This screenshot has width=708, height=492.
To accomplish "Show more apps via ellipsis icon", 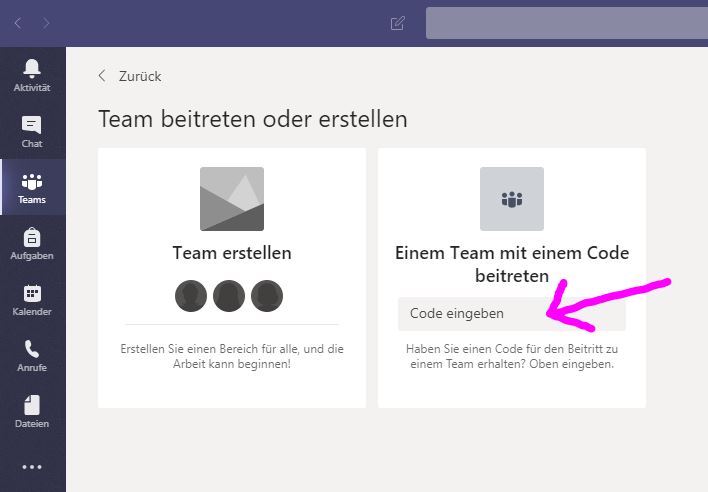I will 32,467.
